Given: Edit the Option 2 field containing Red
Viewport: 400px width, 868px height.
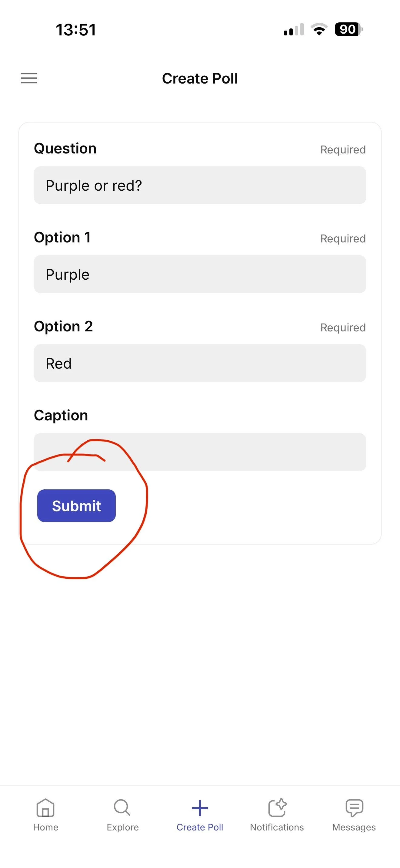Looking at the screenshot, I should point(200,363).
